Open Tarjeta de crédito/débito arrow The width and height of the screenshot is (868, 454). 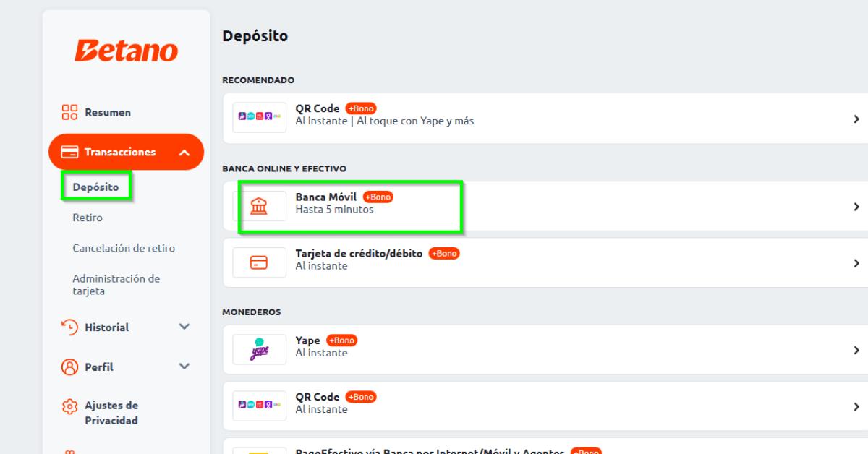[856, 263]
